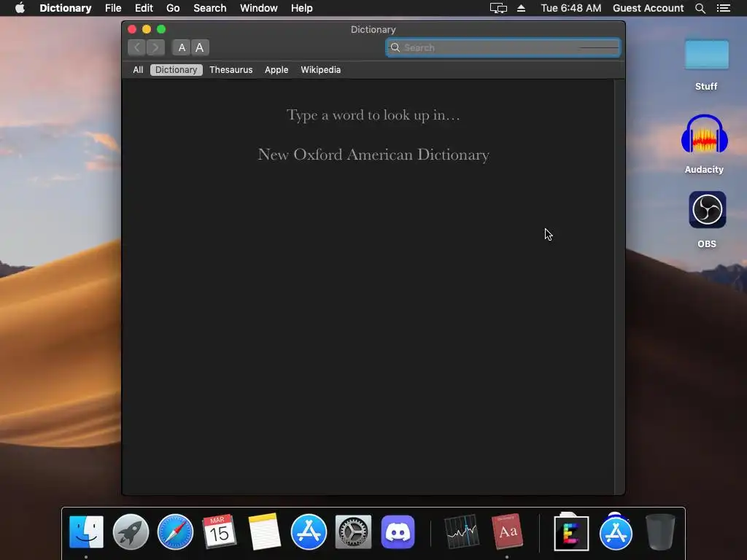Switch to the Apple tab
This screenshot has height=560, width=747.
click(276, 70)
